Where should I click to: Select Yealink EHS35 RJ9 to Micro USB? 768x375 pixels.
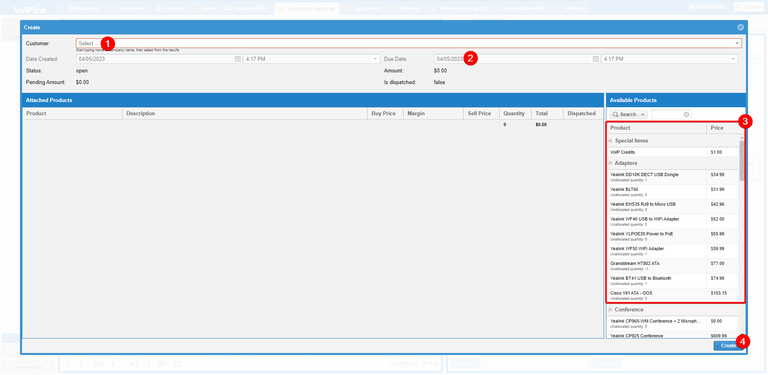[673, 206]
